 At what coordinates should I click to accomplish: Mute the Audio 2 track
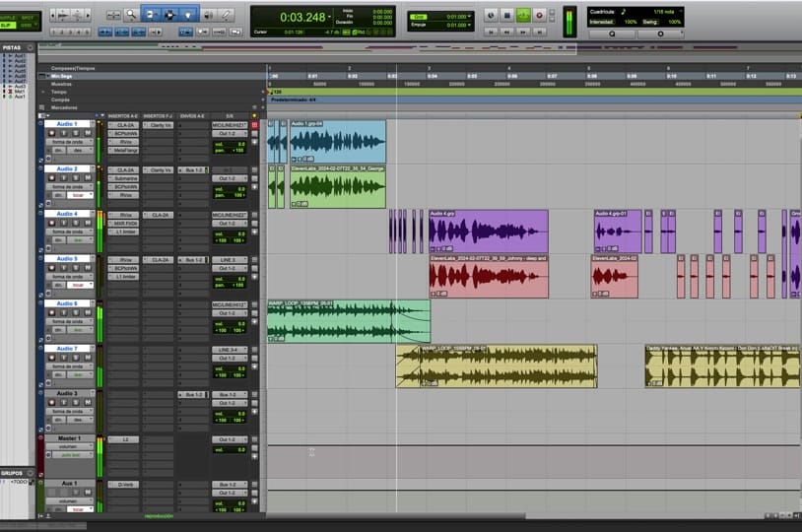pyautogui.click(x=88, y=178)
